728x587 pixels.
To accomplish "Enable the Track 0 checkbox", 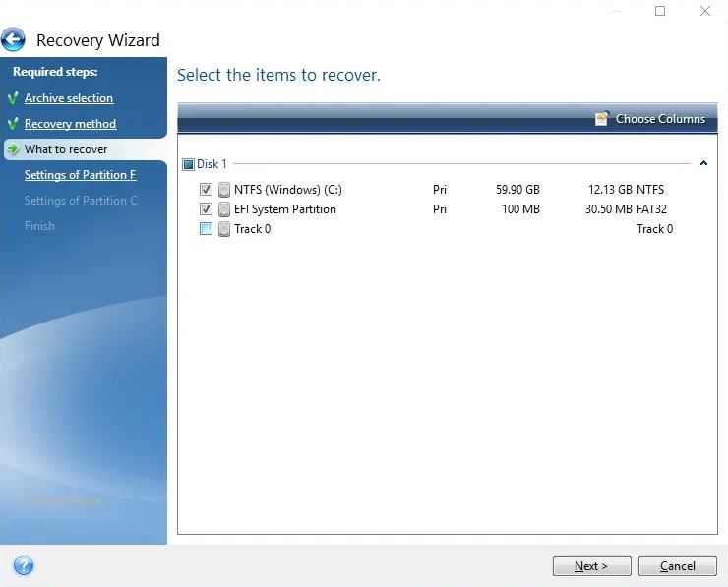I will pyautogui.click(x=206, y=229).
